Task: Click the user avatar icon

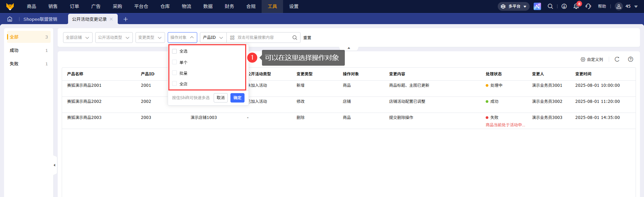Action: [619, 6]
